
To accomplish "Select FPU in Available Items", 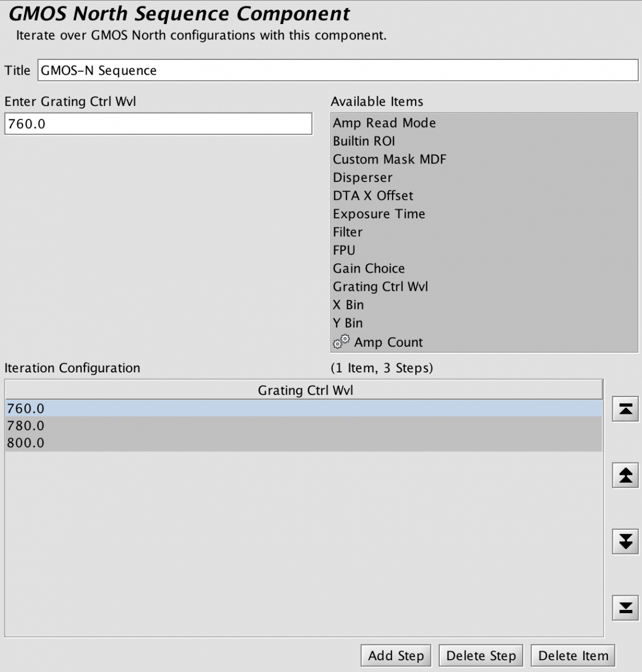I will pyautogui.click(x=484, y=250).
